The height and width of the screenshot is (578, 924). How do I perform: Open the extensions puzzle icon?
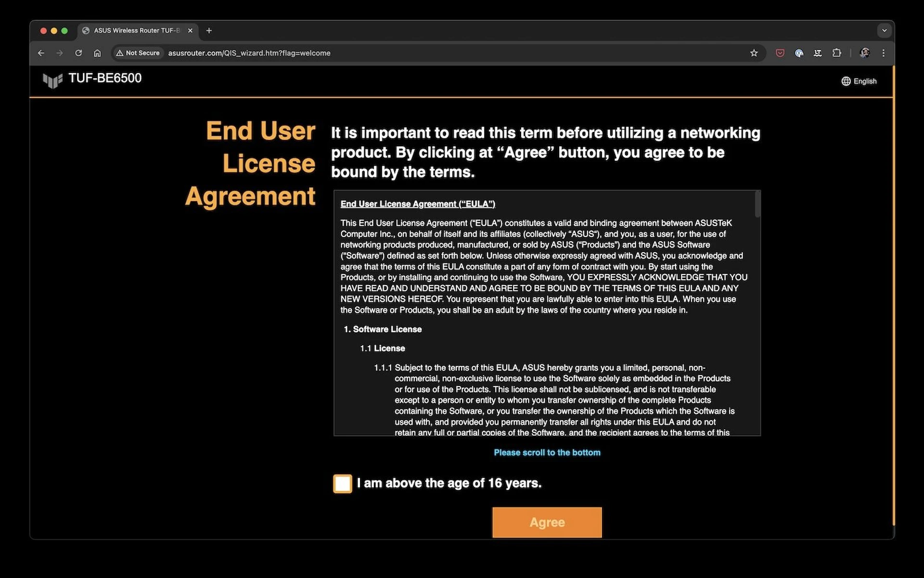point(837,53)
